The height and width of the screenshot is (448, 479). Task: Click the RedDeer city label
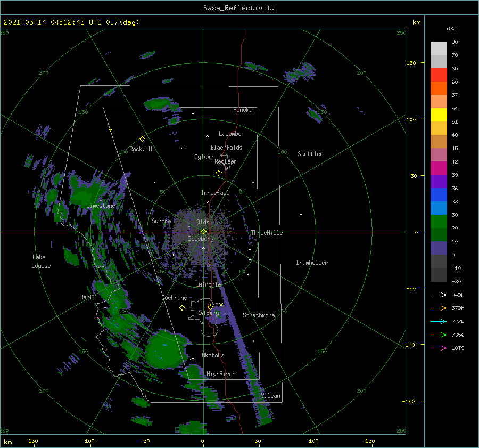pos(226,161)
